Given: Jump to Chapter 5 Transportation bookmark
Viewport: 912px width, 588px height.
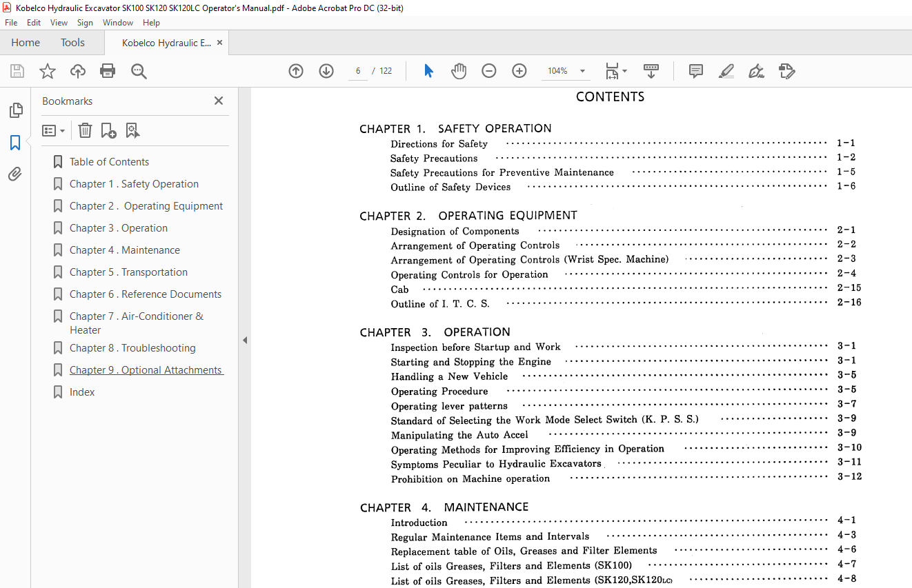Looking at the screenshot, I should pyautogui.click(x=128, y=272).
